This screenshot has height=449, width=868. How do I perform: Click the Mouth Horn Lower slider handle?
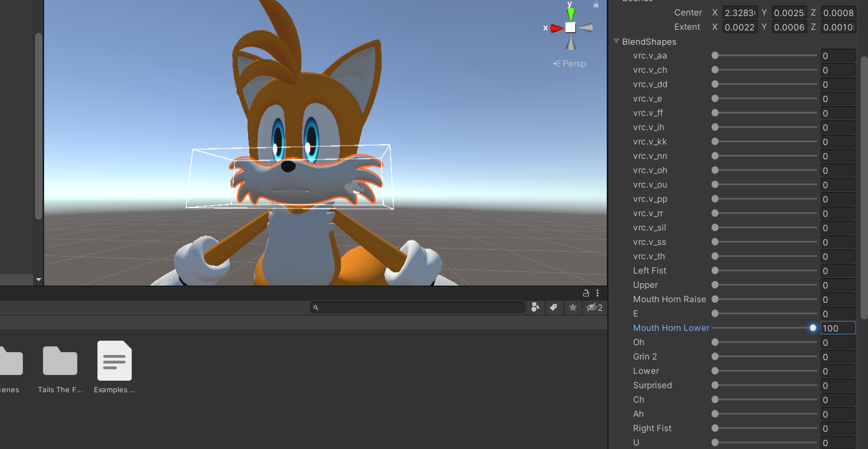(x=812, y=328)
